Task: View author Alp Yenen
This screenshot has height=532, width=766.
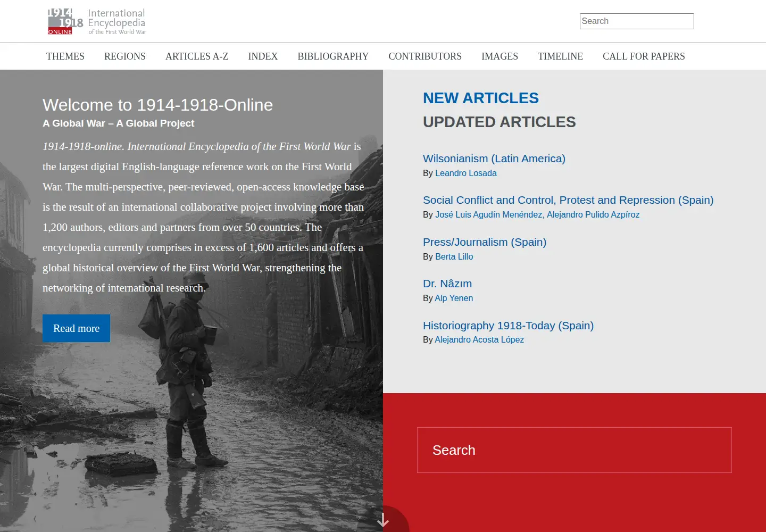Action: click(x=454, y=298)
